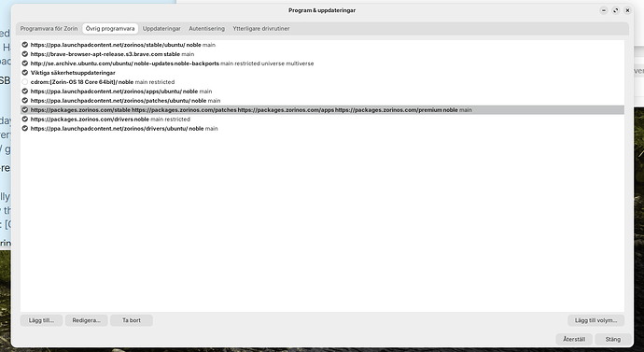Maximize the Program & uppdateringar window
This screenshot has height=352, width=644.
click(615, 10)
